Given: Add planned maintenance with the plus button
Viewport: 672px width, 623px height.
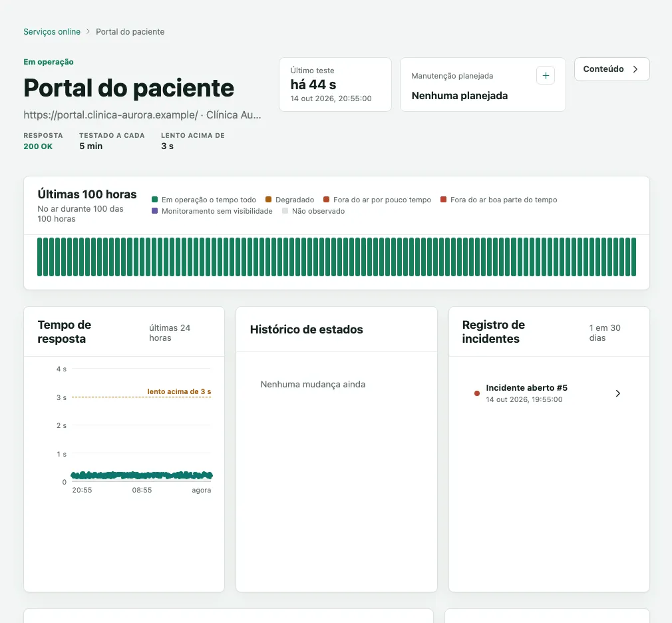Looking at the screenshot, I should (546, 75).
